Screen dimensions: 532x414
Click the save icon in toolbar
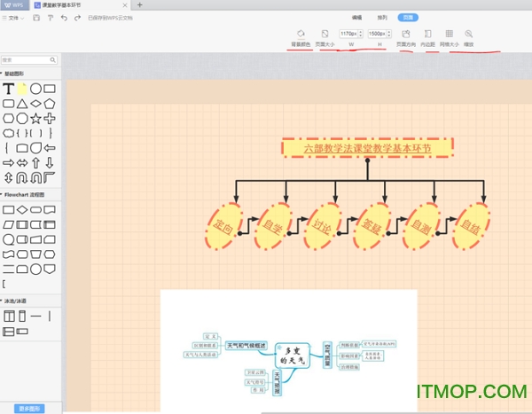tap(35, 18)
